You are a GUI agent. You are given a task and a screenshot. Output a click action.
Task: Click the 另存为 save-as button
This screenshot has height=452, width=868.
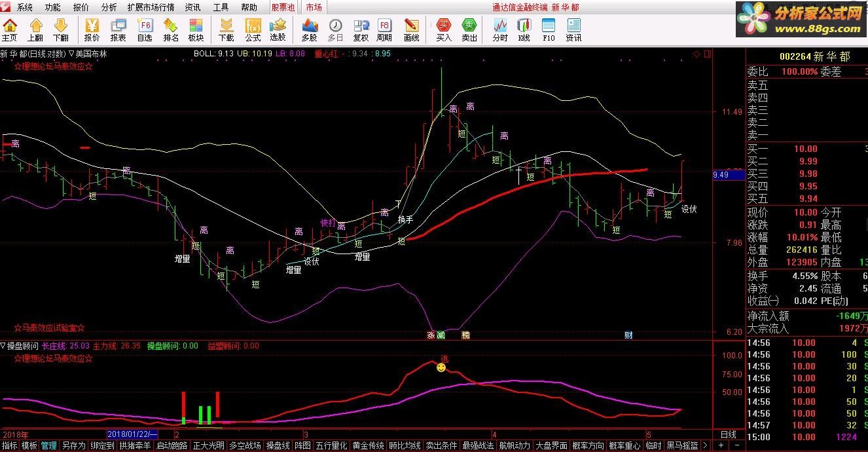click(x=73, y=445)
